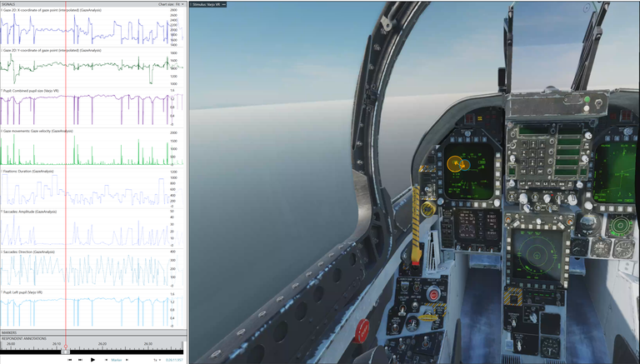Select the Gaze 2D Y-coordinate signal title
Screen dimensions: 640x364
tap(52, 50)
